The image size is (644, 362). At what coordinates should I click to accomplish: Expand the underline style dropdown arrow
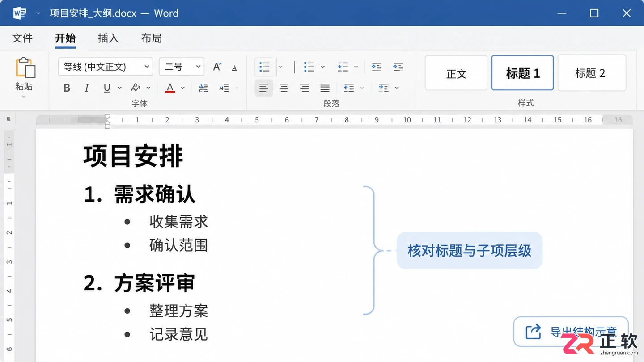tap(119, 88)
